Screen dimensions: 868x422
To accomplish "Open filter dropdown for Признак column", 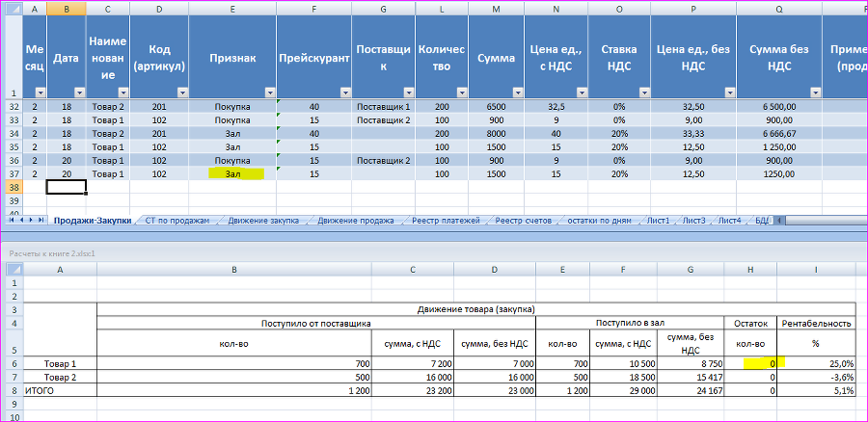I will tap(270, 92).
